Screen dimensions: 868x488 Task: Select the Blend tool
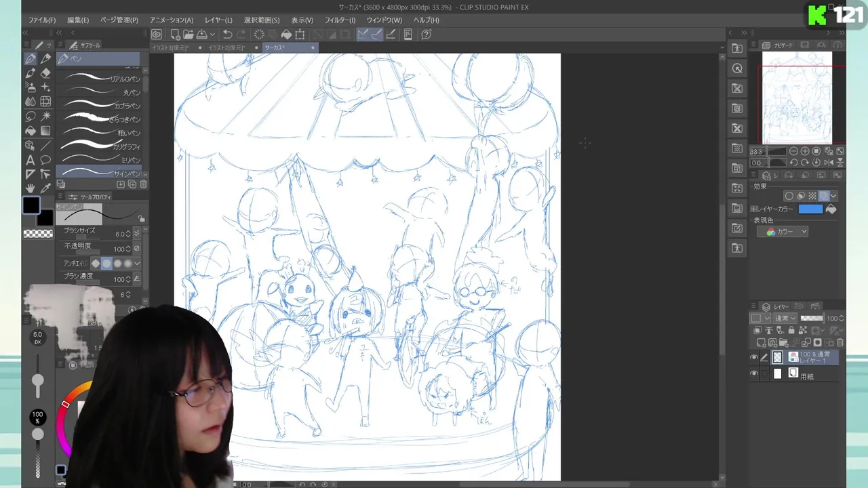pyautogui.click(x=31, y=102)
